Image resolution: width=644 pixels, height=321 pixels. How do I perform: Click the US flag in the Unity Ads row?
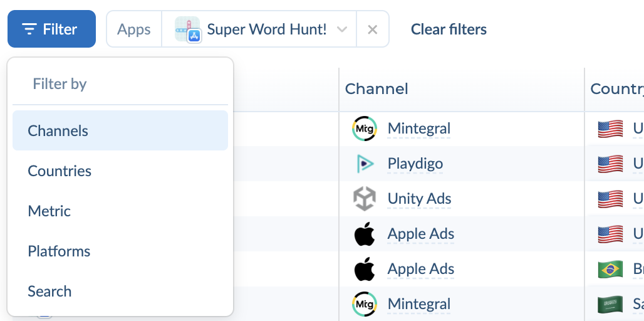[610, 199]
